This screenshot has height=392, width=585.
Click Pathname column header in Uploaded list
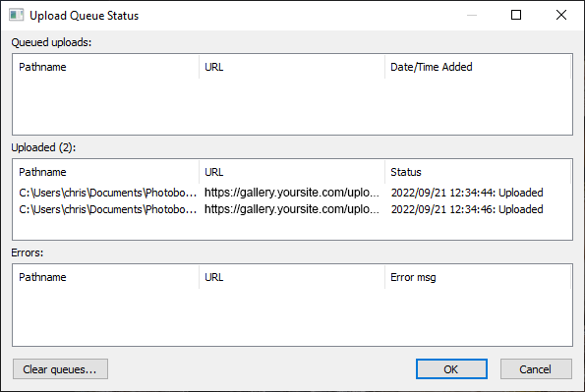point(106,172)
